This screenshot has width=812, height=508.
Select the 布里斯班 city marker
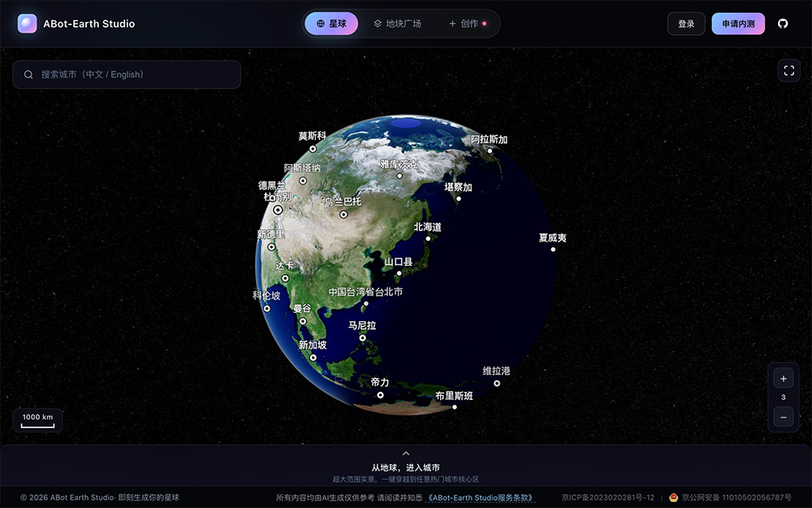(455, 407)
